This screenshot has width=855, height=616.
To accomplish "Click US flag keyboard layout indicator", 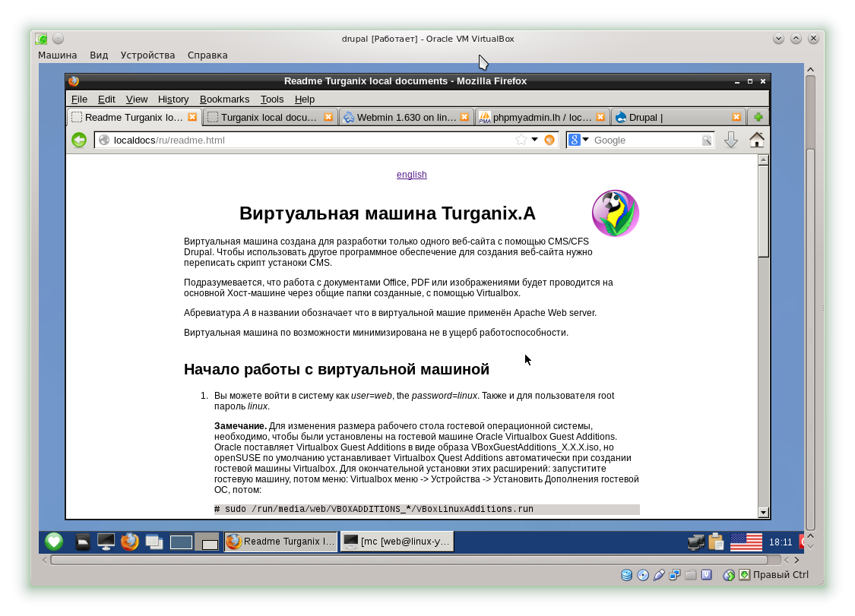I will [746, 542].
